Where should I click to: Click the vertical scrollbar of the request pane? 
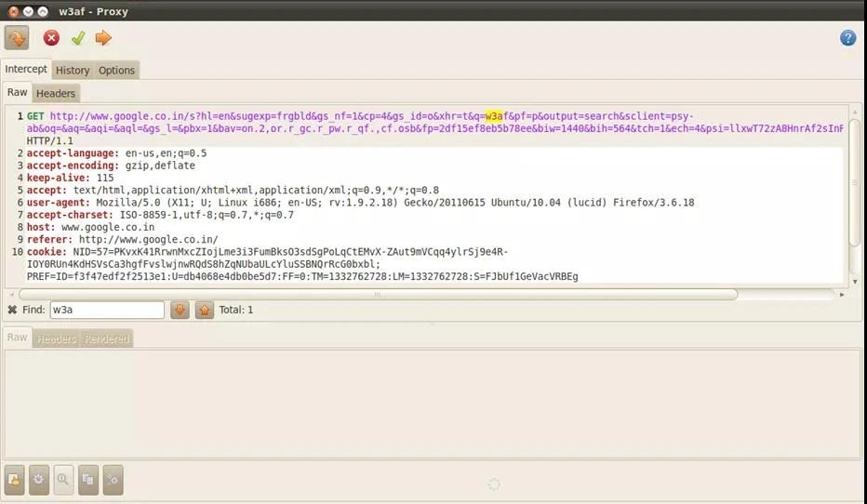click(855, 186)
